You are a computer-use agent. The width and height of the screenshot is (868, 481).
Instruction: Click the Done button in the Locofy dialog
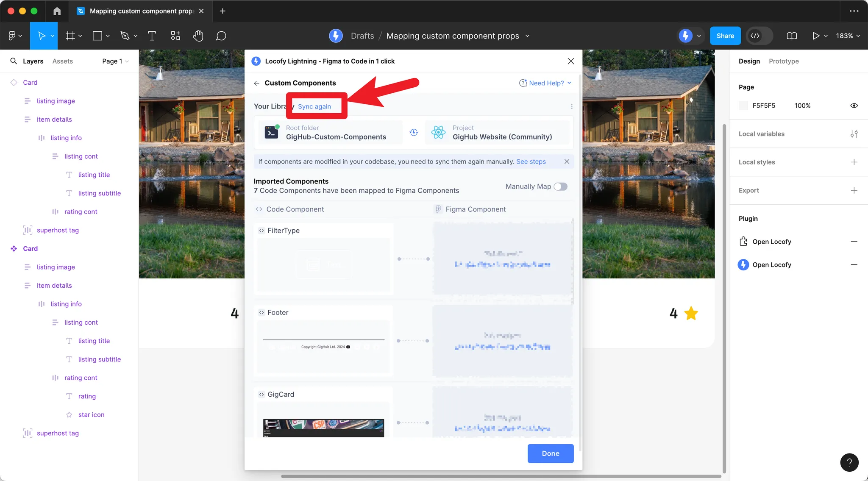point(550,453)
